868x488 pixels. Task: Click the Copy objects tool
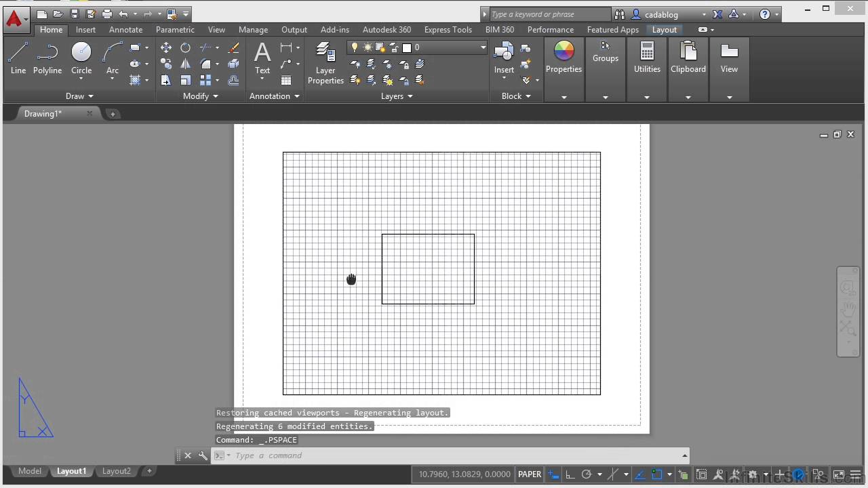pos(166,64)
